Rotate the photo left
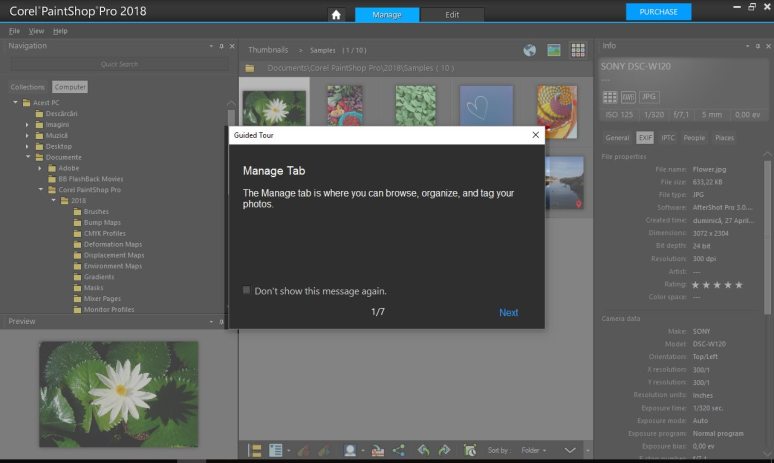774x463 pixels. pyautogui.click(x=423, y=450)
